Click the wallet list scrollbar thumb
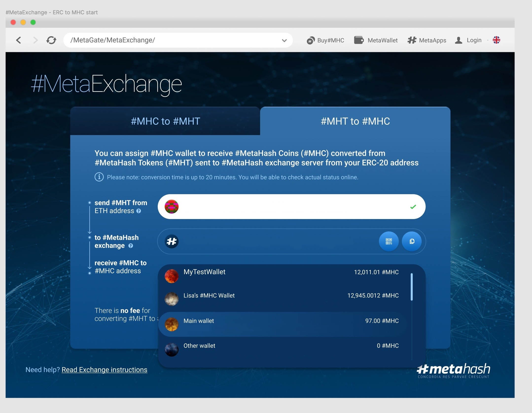 (412, 287)
